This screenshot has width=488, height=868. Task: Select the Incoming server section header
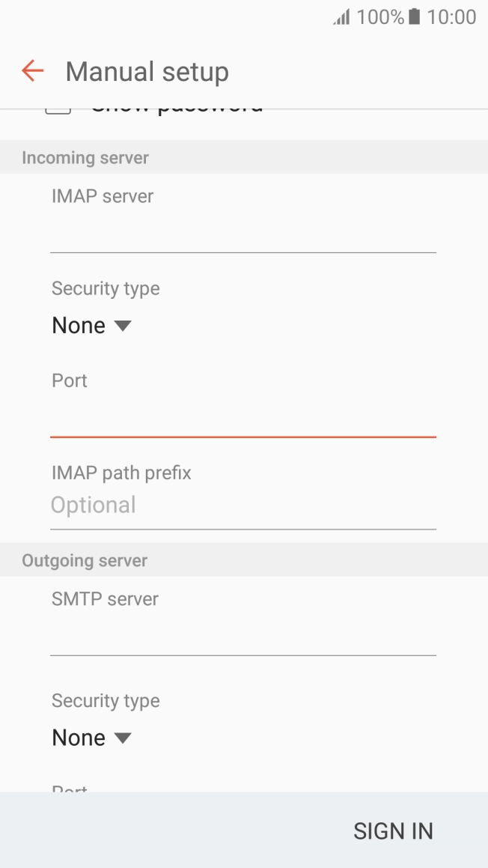pyautogui.click(x=85, y=157)
